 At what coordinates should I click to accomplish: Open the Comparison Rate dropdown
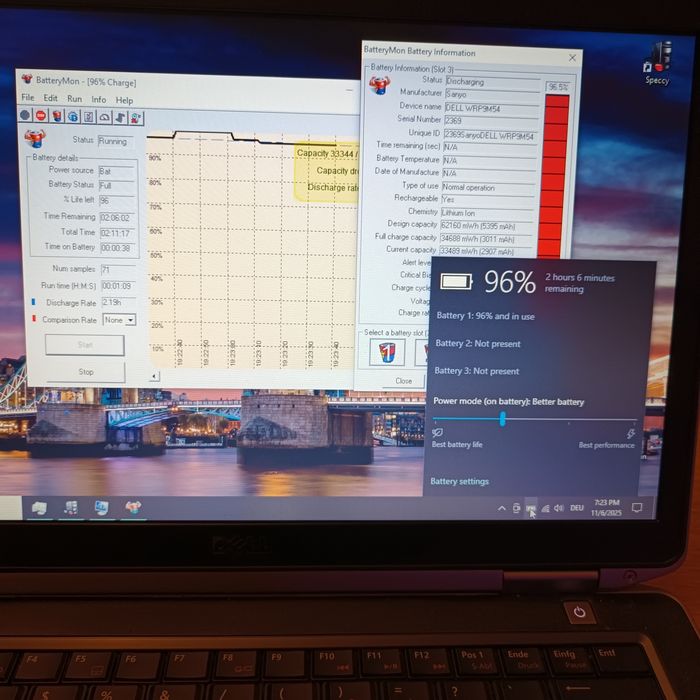[x=119, y=320]
